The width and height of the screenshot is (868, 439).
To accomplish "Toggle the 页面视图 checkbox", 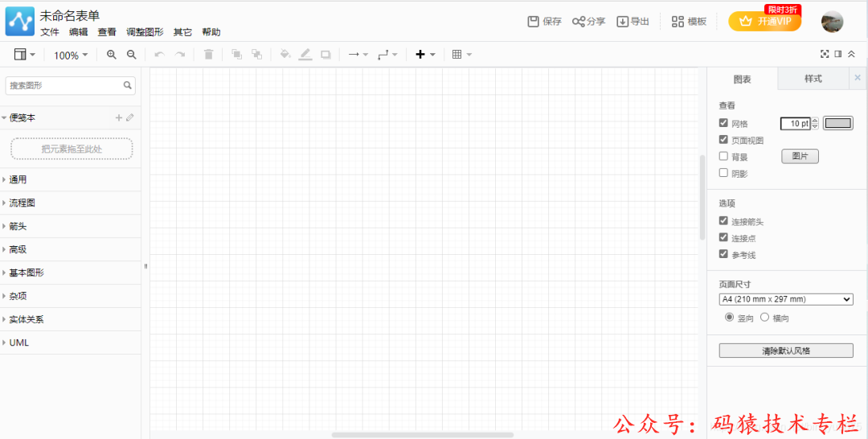I will [x=723, y=140].
